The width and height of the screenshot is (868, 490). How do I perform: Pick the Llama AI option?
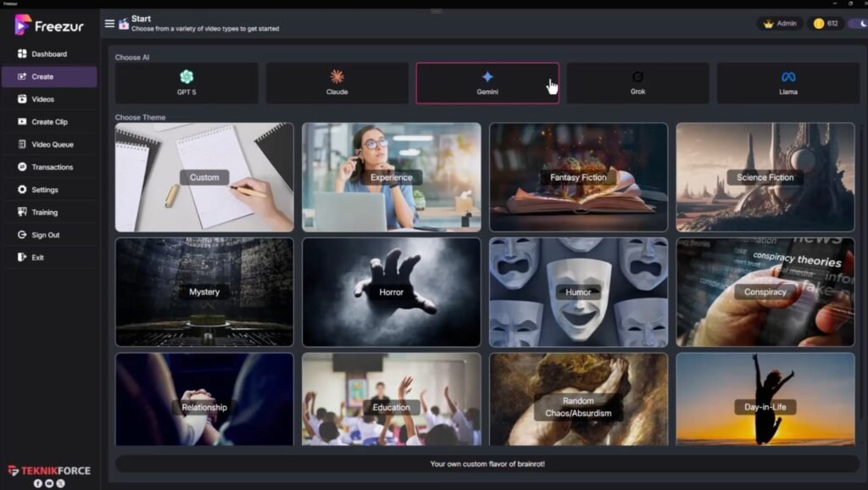787,83
